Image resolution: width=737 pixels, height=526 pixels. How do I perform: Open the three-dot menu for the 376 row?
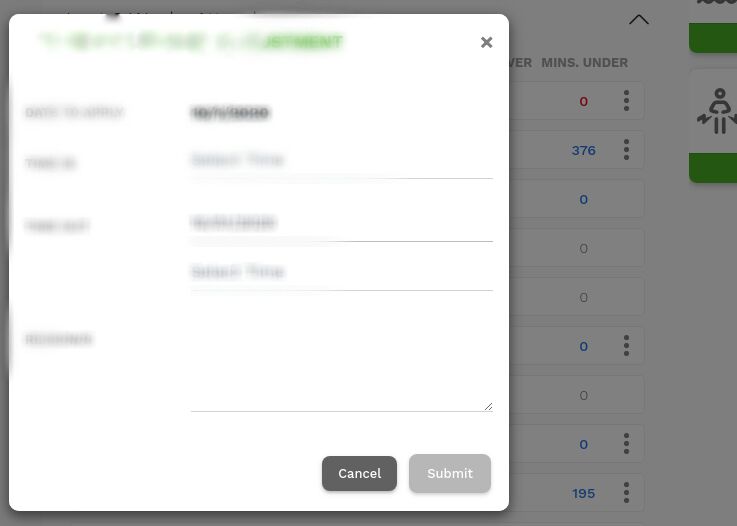coord(626,149)
